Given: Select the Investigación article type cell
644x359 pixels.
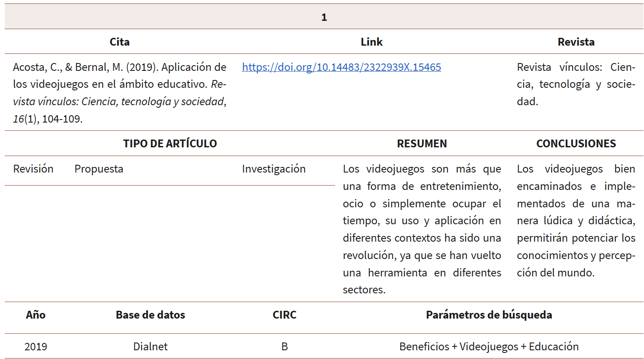Looking at the screenshot, I should (274, 169).
